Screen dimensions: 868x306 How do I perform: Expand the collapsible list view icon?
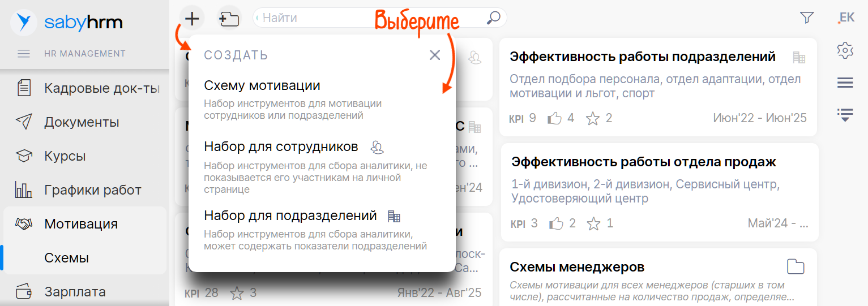pyautogui.click(x=845, y=115)
